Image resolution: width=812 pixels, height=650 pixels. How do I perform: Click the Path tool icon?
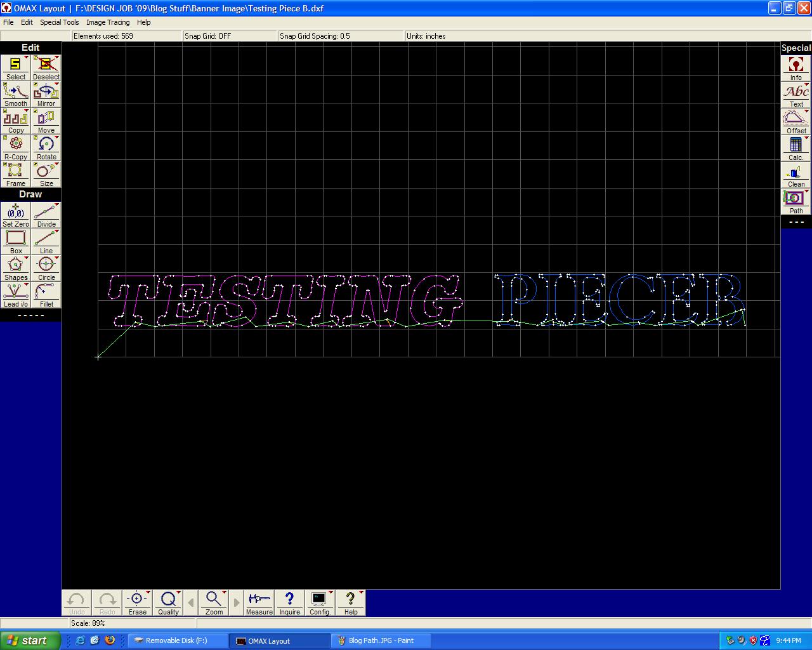point(796,202)
